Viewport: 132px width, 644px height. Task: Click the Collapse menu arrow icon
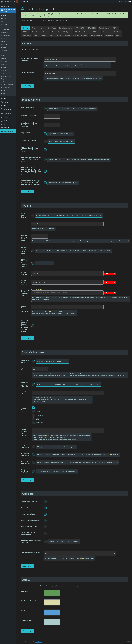(2, 131)
